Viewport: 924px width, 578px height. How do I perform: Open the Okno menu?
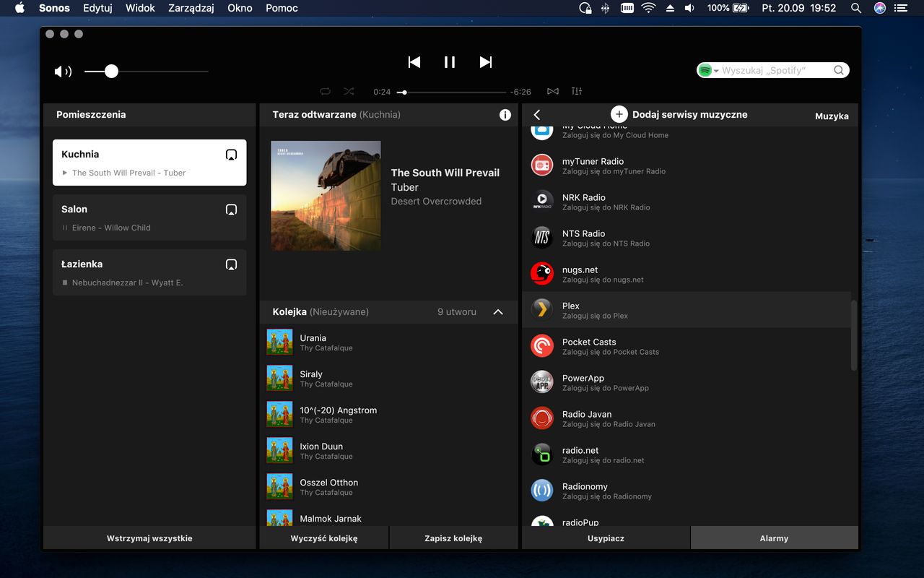[x=240, y=8]
